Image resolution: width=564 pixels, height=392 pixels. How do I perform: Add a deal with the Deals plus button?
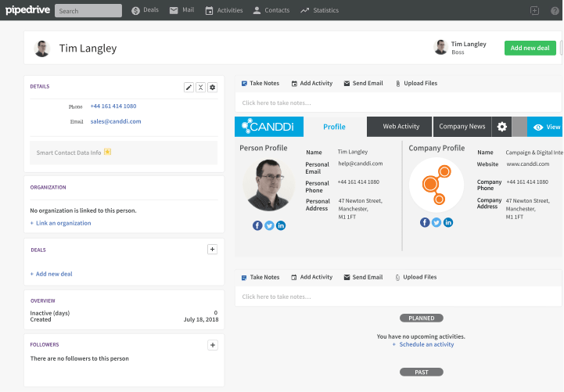pos(212,250)
